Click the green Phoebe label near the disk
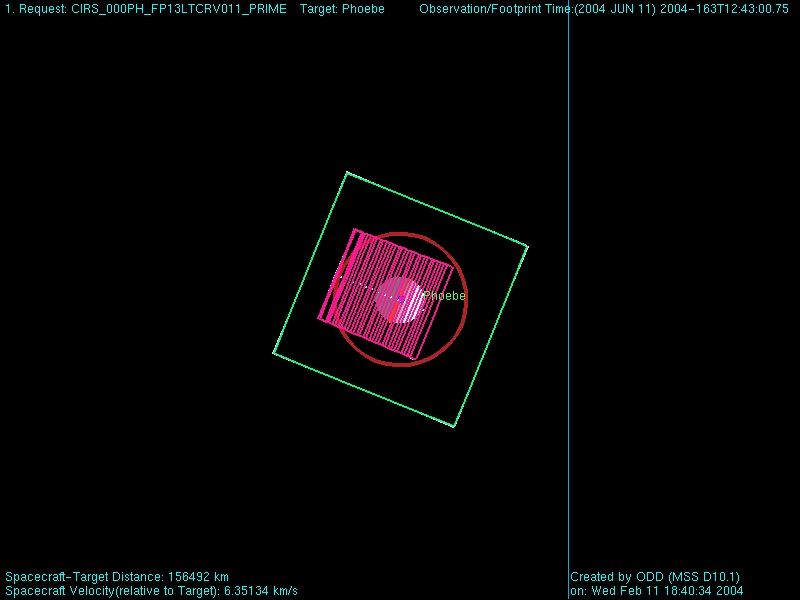The image size is (800, 600). click(444, 296)
